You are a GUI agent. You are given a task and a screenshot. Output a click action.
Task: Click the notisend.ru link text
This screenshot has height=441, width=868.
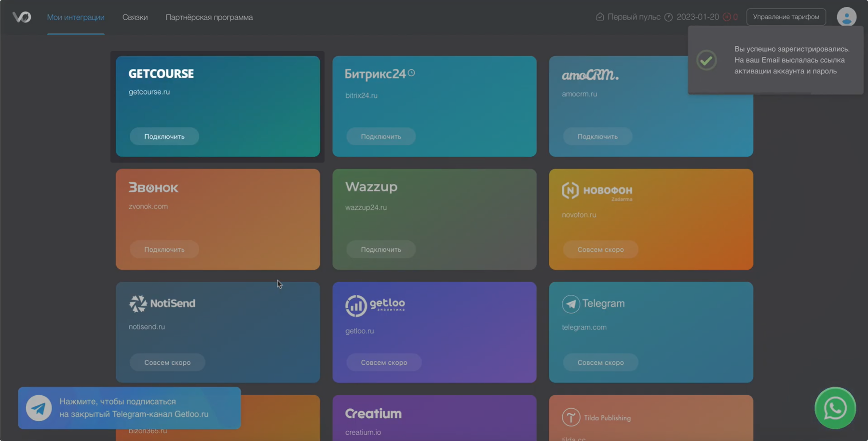[147, 327]
